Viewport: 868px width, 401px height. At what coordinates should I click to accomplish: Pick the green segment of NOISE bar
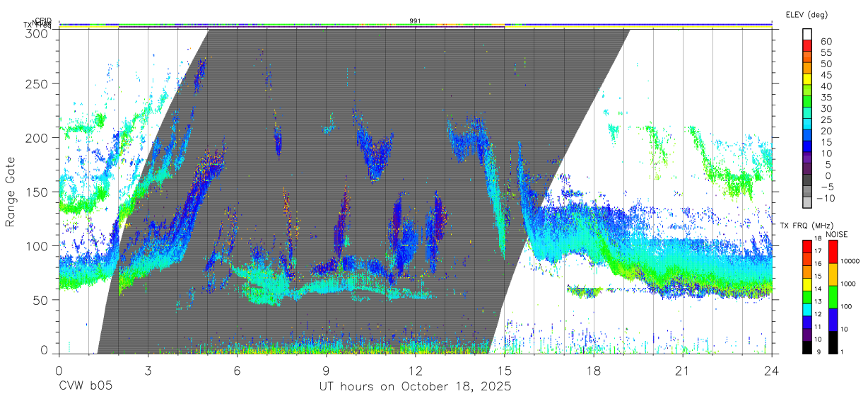[x=833, y=297]
